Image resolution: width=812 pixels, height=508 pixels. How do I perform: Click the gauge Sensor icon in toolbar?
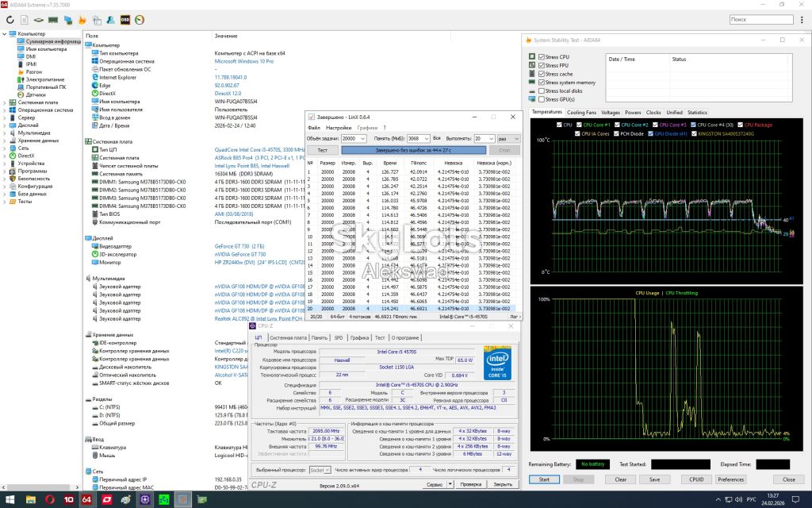pos(140,20)
